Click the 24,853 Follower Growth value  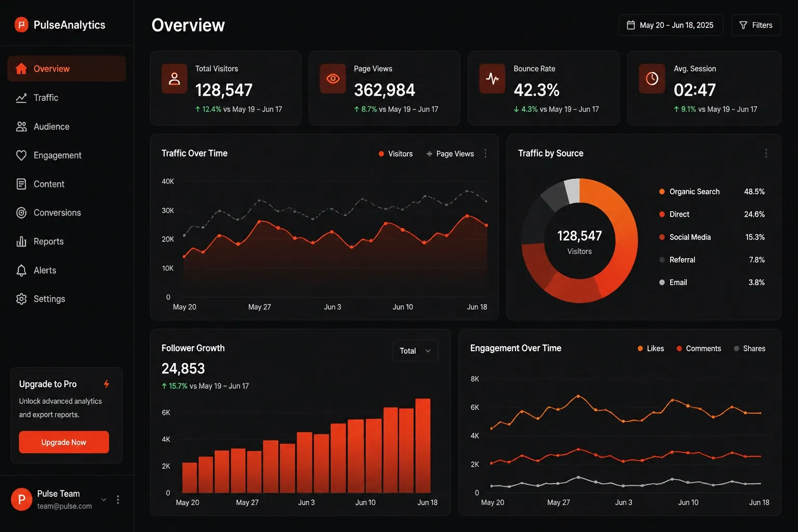183,368
